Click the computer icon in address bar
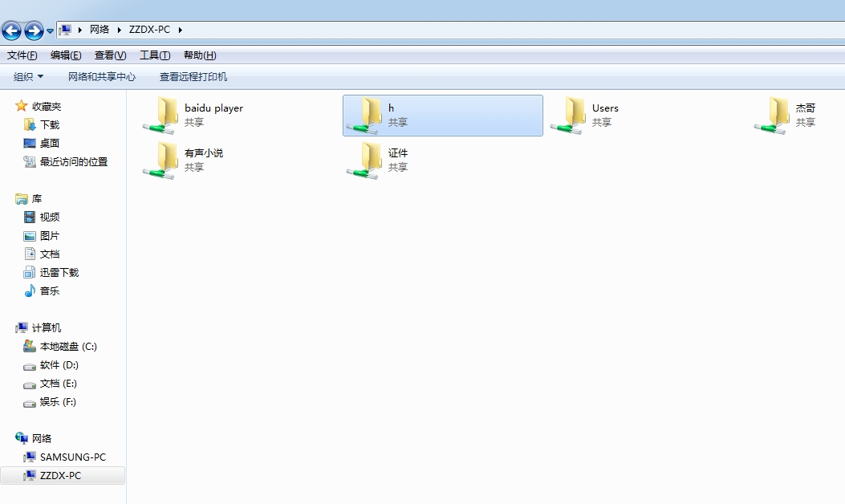 click(x=65, y=30)
